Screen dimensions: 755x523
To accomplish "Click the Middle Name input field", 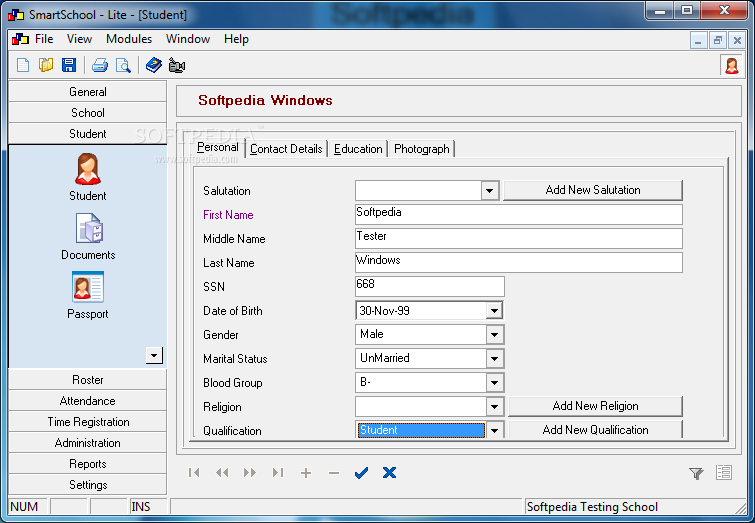I will click(519, 238).
